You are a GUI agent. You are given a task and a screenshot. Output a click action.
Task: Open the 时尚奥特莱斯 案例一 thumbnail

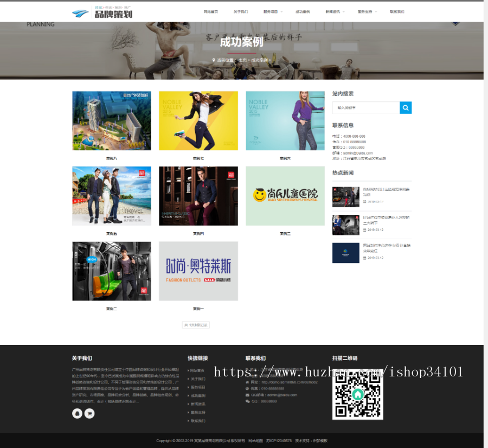pyautogui.click(x=198, y=271)
